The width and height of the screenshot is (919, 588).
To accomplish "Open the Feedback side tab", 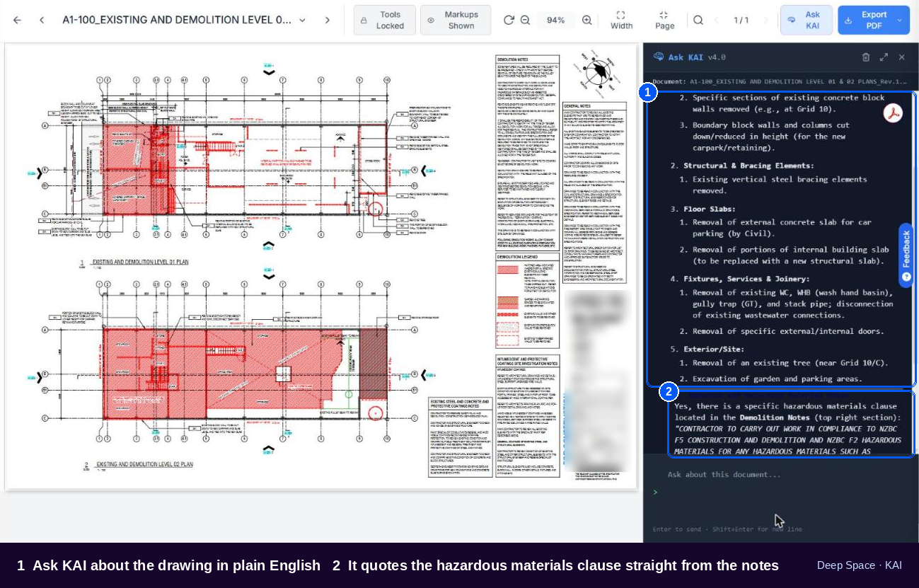I will (x=906, y=255).
